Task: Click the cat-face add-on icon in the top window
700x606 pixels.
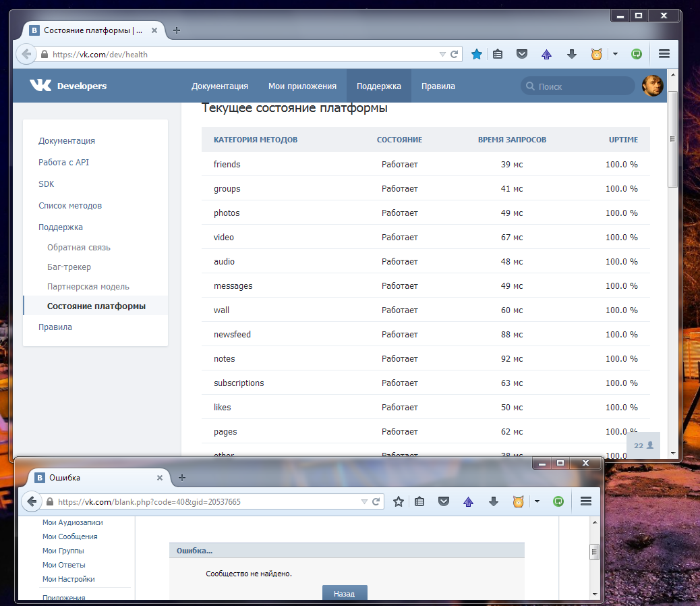Action: [596, 54]
